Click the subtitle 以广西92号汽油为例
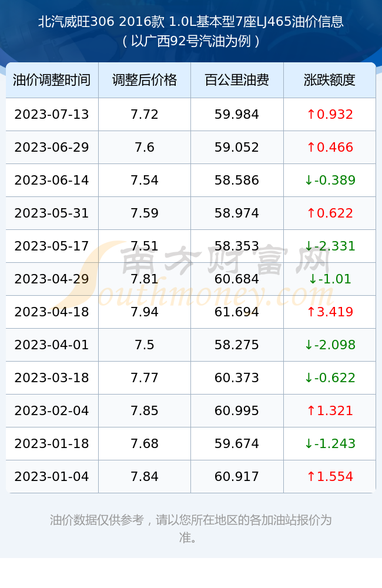 tap(191, 41)
